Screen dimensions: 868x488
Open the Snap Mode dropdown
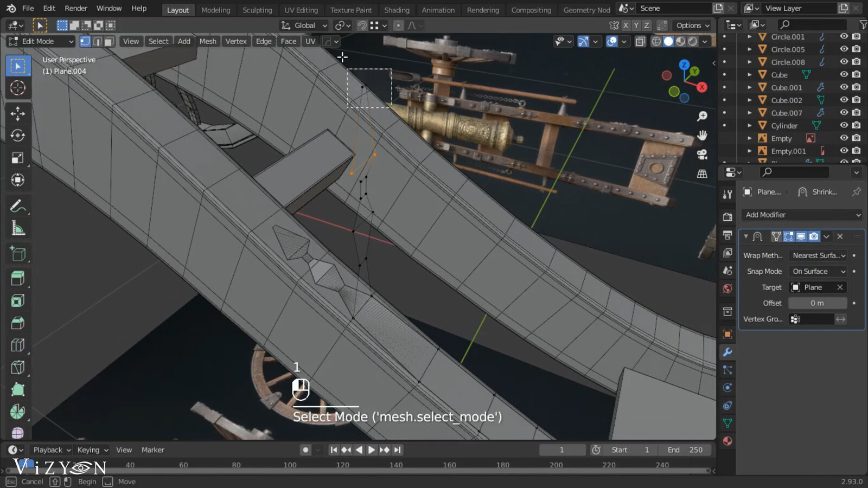819,271
